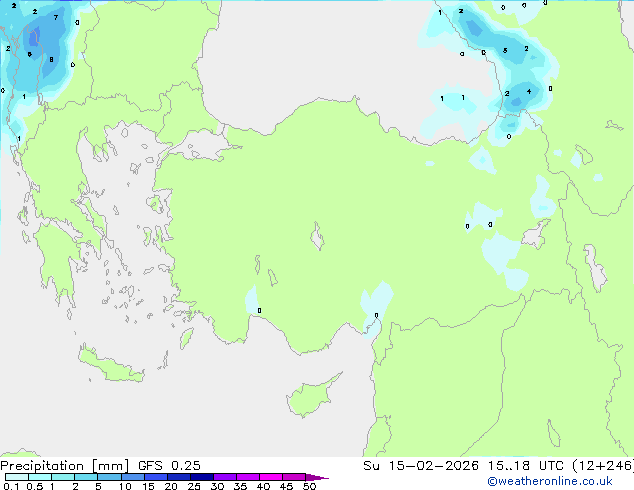634x490 pixels.
Task: Click the '(12+246)' forecast run text
Action: [x=603, y=466]
